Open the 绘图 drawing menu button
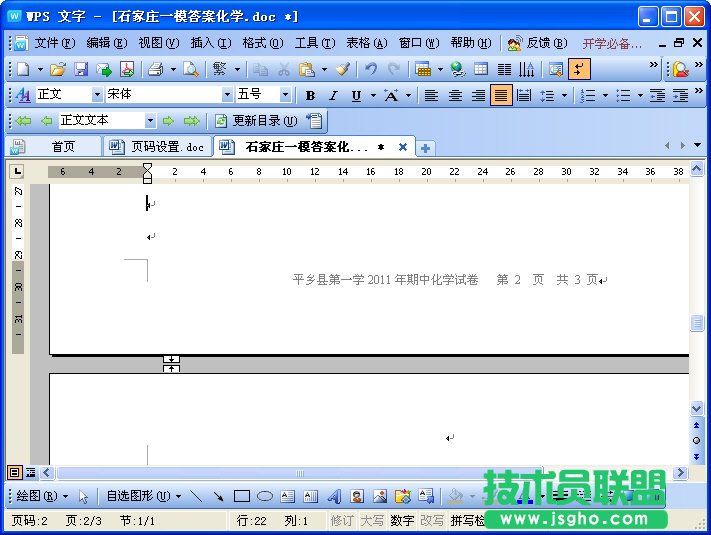 pyautogui.click(x=42, y=496)
